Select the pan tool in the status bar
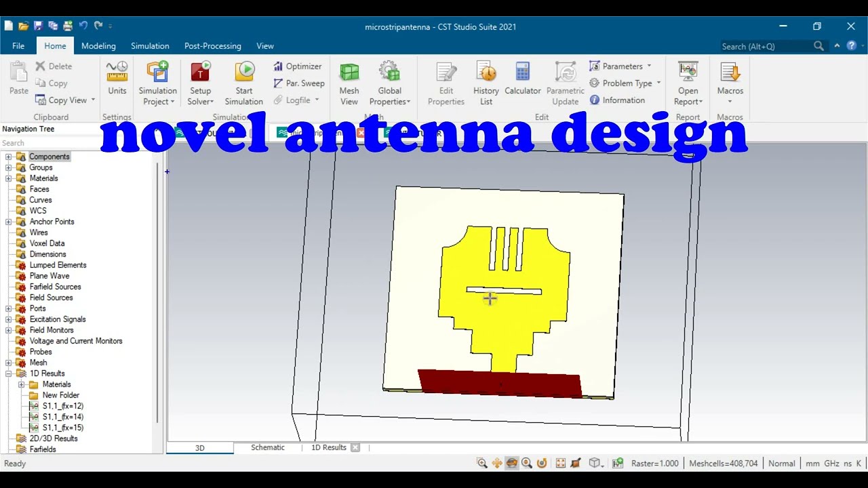The width and height of the screenshot is (868, 488). click(497, 464)
